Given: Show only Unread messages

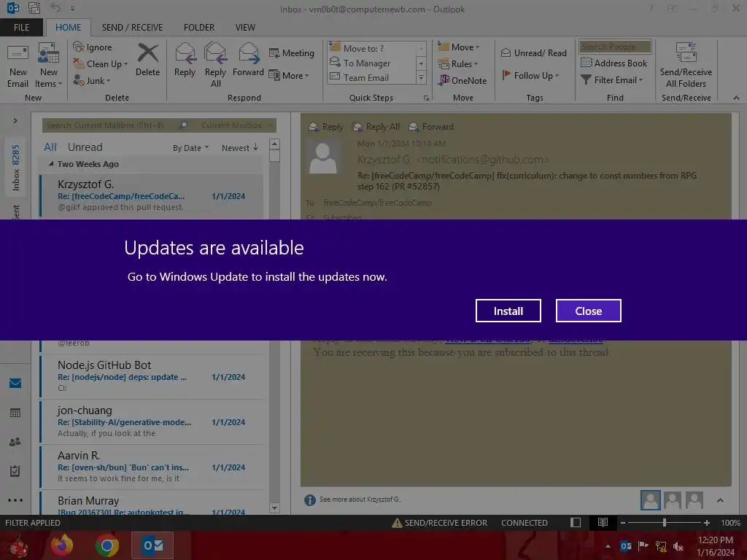Looking at the screenshot, I should [85, 147].
